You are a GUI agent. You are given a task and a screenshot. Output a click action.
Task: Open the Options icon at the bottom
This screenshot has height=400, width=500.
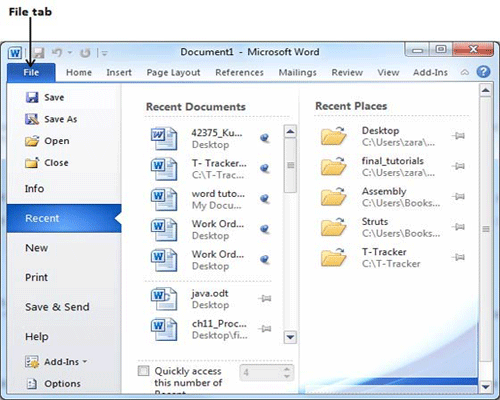click(x=32, y=384)
